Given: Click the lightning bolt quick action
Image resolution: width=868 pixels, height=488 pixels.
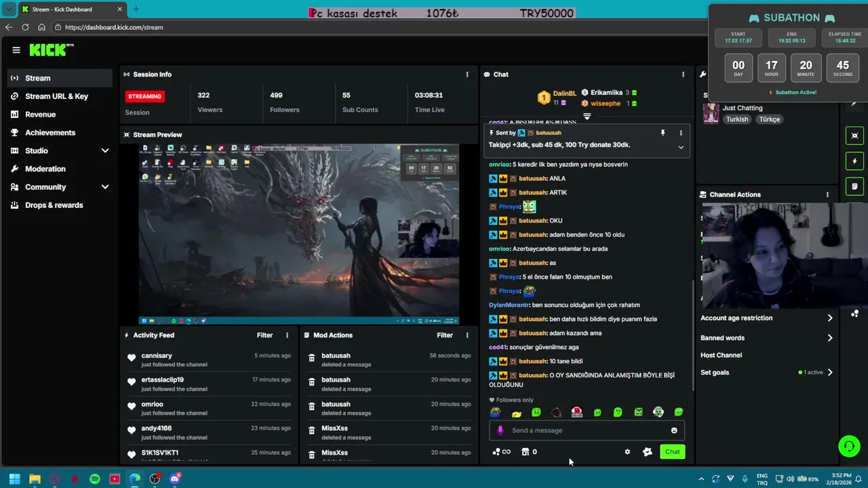Looking at the screenshot, I should point(854,161).
